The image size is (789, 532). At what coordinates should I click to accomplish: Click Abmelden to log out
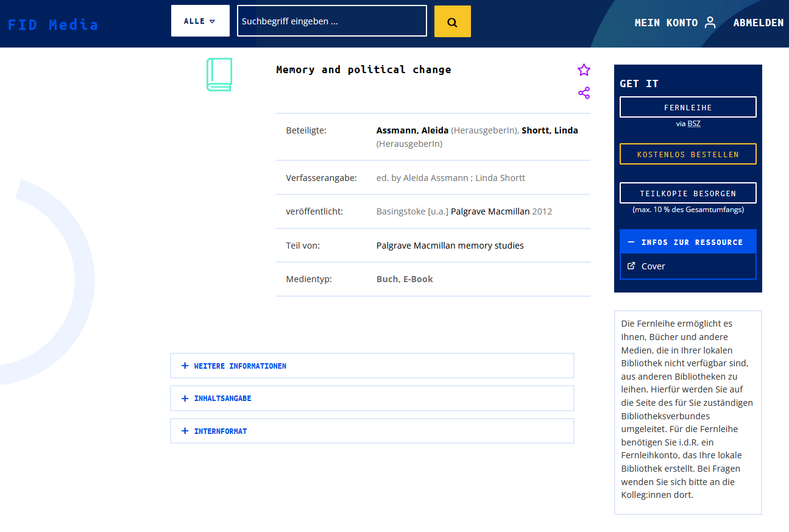(x=759, y=23)
